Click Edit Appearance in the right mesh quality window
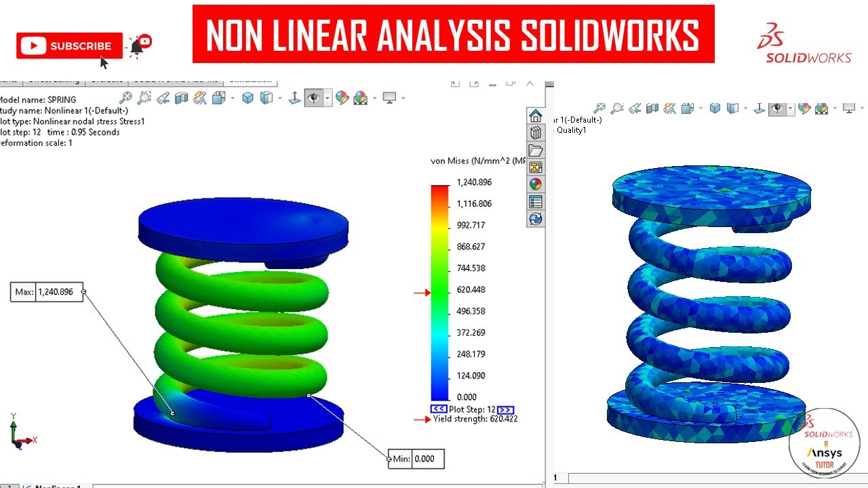Image resolution: width=868 pixels, height=488 pixels. point(804,108)
